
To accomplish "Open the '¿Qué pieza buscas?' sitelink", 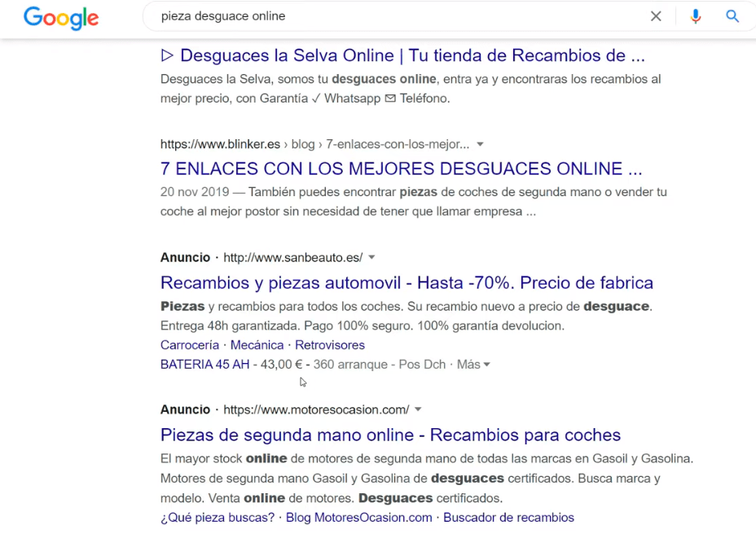I will click(218, 518).
